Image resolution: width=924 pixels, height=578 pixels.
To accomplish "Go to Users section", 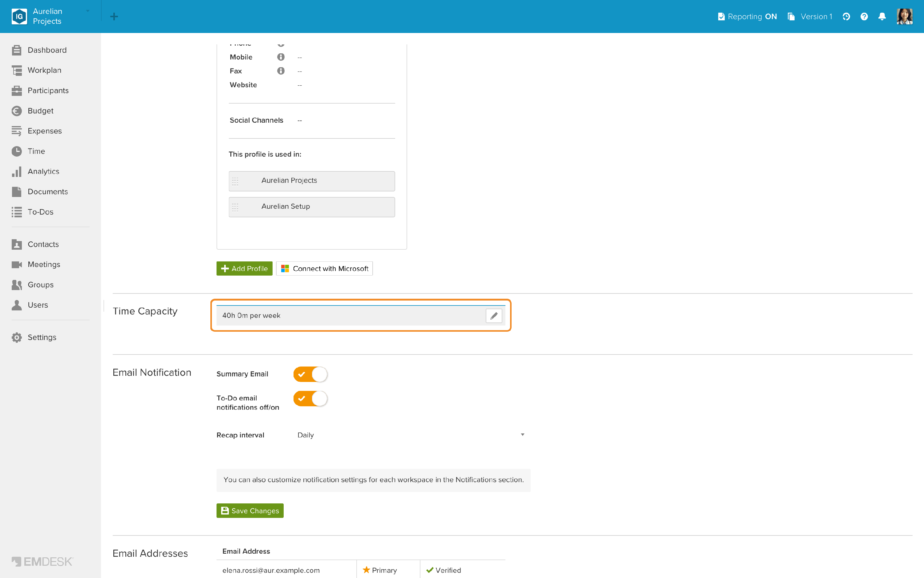I will pos(30,305).
